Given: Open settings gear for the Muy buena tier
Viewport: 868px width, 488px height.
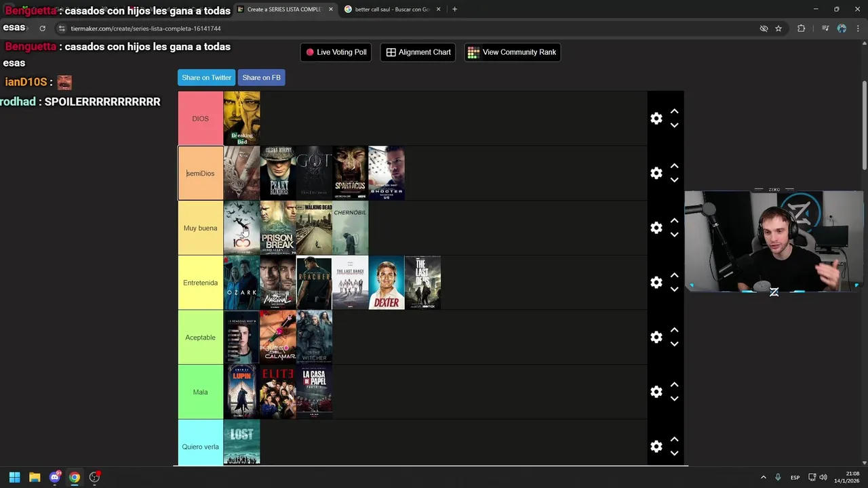Looking at the screenshot, I should click(656, 228).
